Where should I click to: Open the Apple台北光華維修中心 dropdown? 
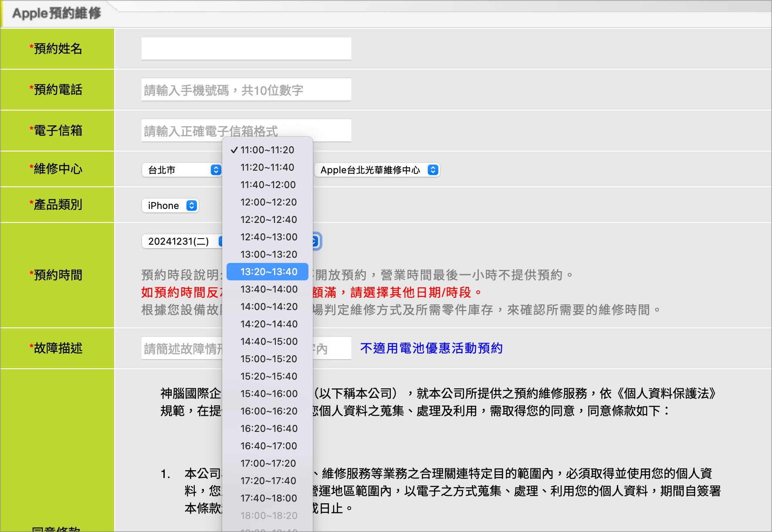(x=377, y=170)
